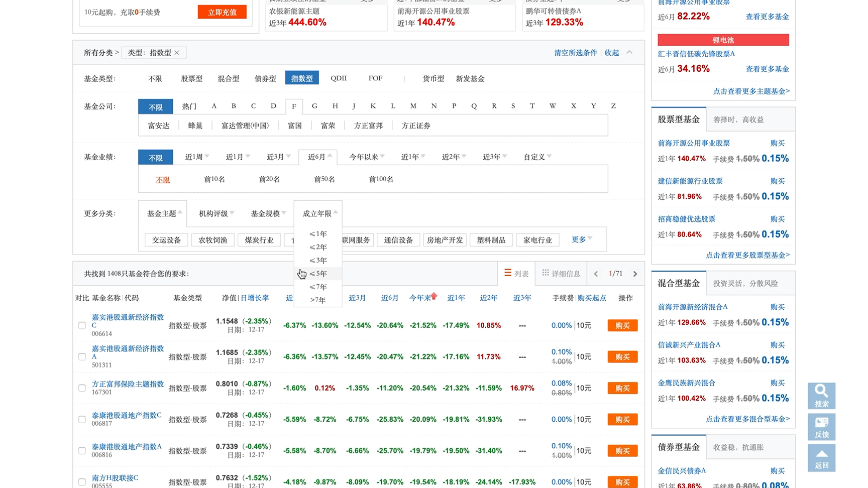The width and height of the screenshot is (868, 488).
Task: Go to previous page of fund results
Action: tap(596, 274)
